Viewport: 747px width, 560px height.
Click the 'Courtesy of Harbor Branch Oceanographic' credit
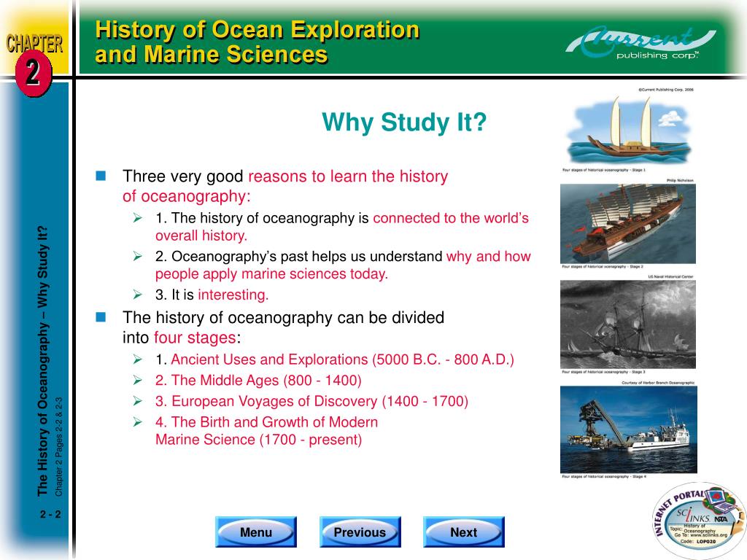658,383
